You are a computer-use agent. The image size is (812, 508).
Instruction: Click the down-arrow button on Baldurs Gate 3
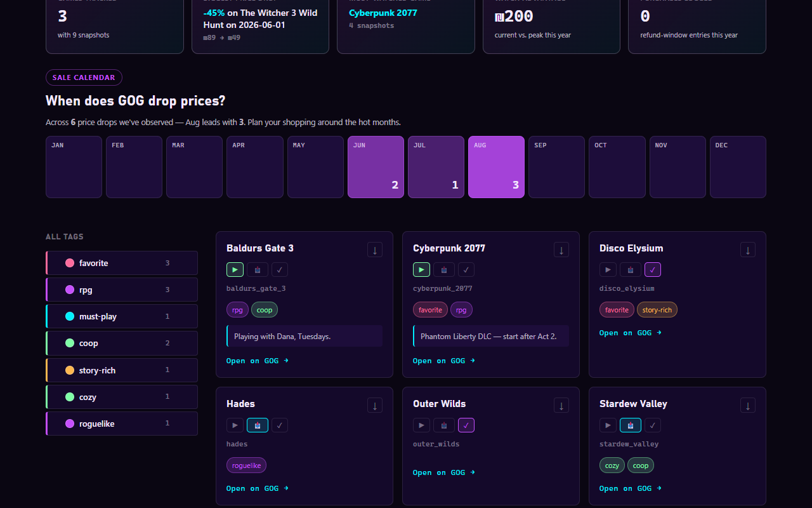pos(375,250)
